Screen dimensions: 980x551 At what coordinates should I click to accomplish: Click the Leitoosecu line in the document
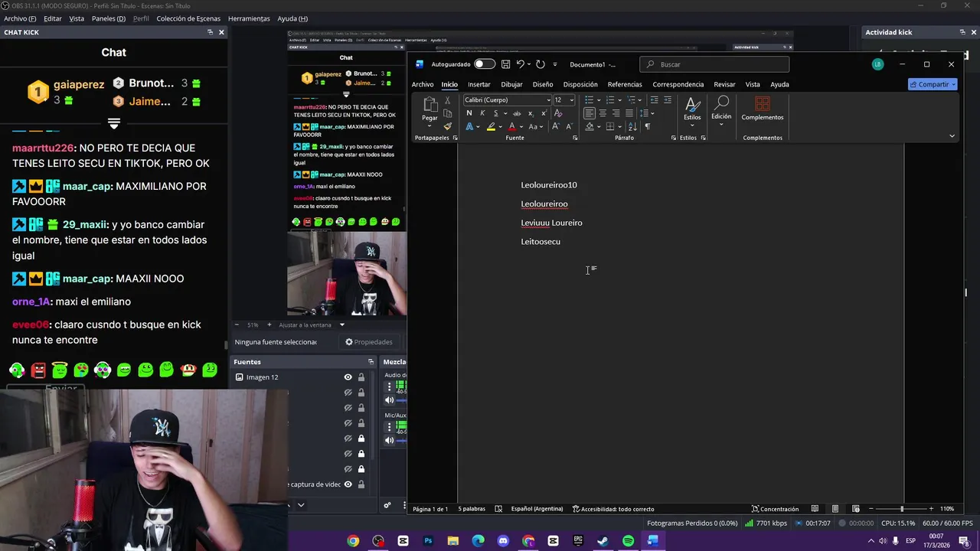[541, 242]
